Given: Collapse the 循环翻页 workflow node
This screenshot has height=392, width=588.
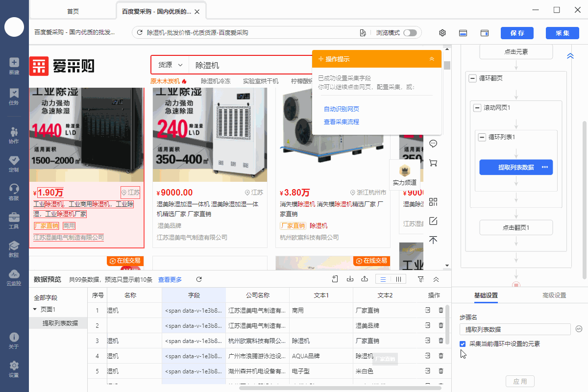Looking at the screenshot, I should coord(473,78).
